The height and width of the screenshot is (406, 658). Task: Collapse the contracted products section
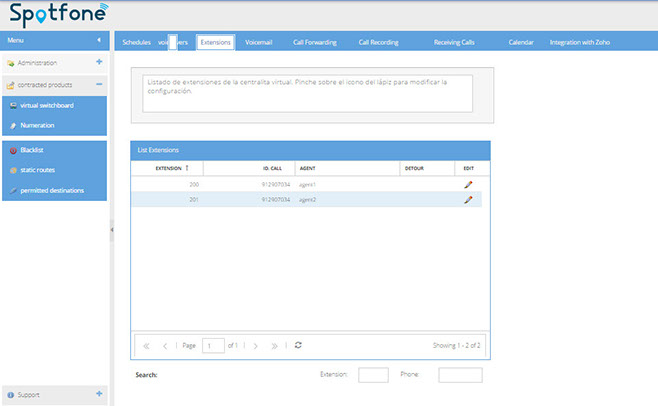(99, 85)
